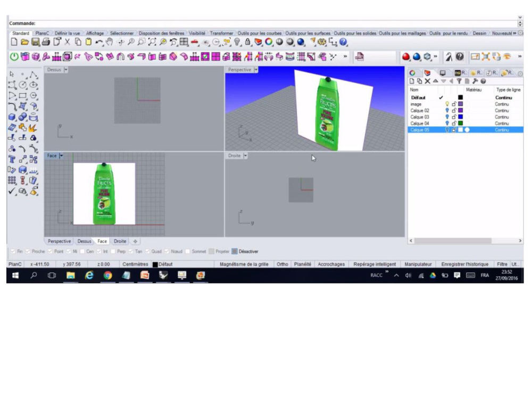Click the green power button icon

click(14, 57)
